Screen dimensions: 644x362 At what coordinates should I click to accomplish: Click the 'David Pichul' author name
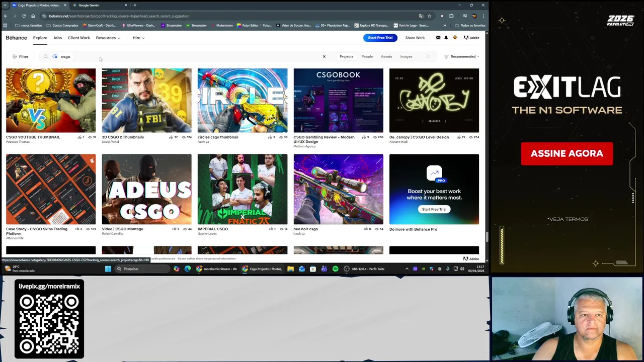tap(110, 142)
